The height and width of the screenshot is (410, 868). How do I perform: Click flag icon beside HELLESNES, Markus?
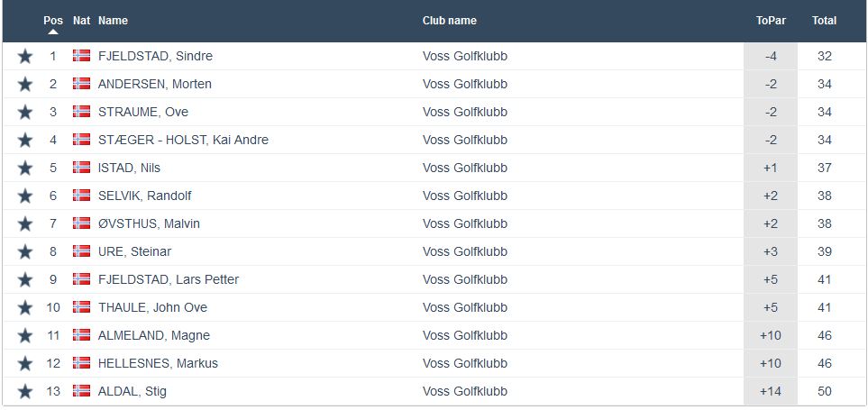(x=81, y=363)
